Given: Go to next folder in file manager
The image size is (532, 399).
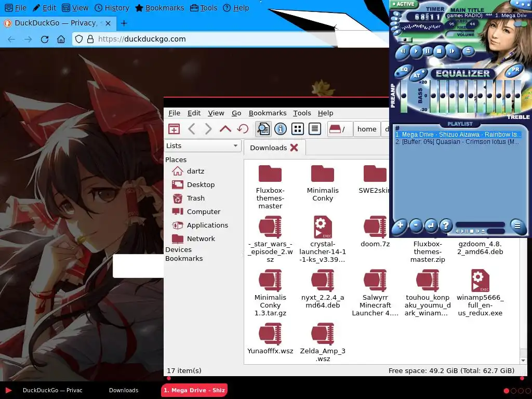Looking at the screenshot, I should 208,129.
